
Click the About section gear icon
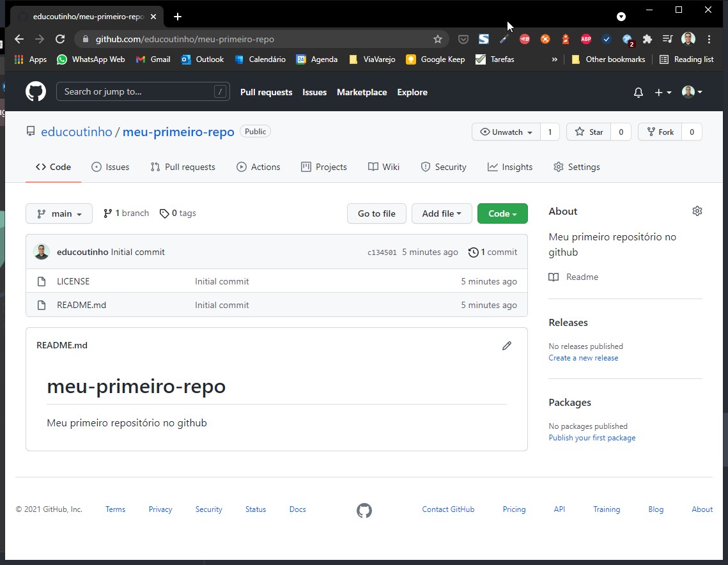[697, 212]
